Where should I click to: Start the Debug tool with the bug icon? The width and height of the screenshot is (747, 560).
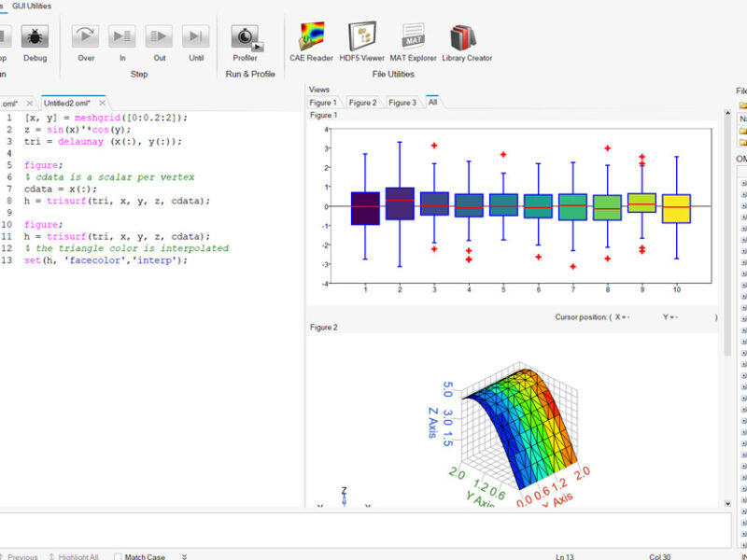35,36
